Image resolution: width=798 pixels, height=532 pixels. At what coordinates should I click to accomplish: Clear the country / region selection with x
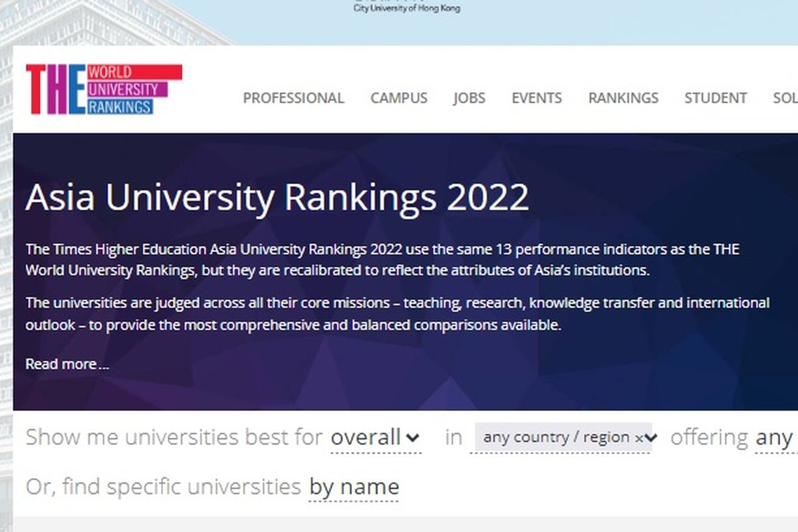pyautogui.click(x=638, y=438)
